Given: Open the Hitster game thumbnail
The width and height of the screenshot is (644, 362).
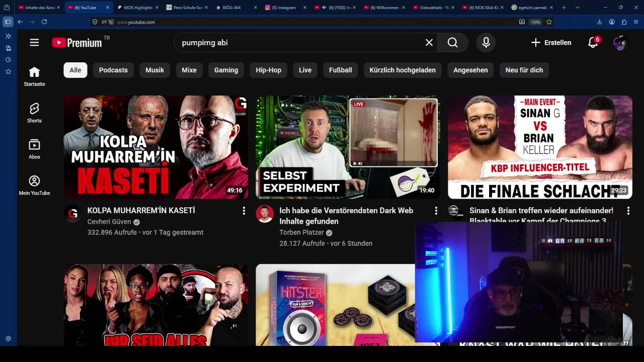Looking at the screenshot, I should pos(335,305).
